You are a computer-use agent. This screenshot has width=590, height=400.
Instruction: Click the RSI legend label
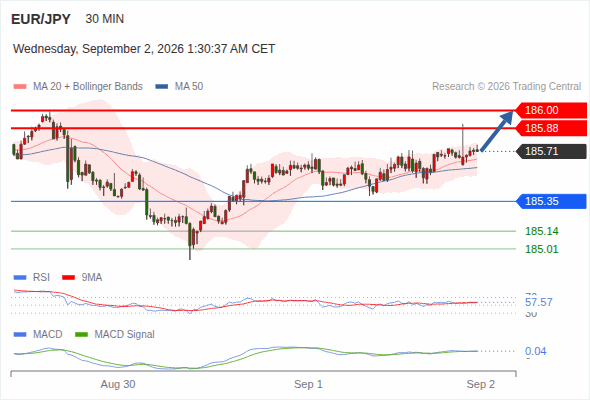(41, 278)
